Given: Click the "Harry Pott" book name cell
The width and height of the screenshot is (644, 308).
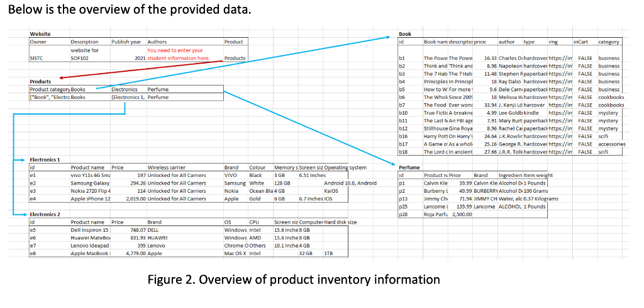Looking at the screenshot, I should tap(436, 136).
